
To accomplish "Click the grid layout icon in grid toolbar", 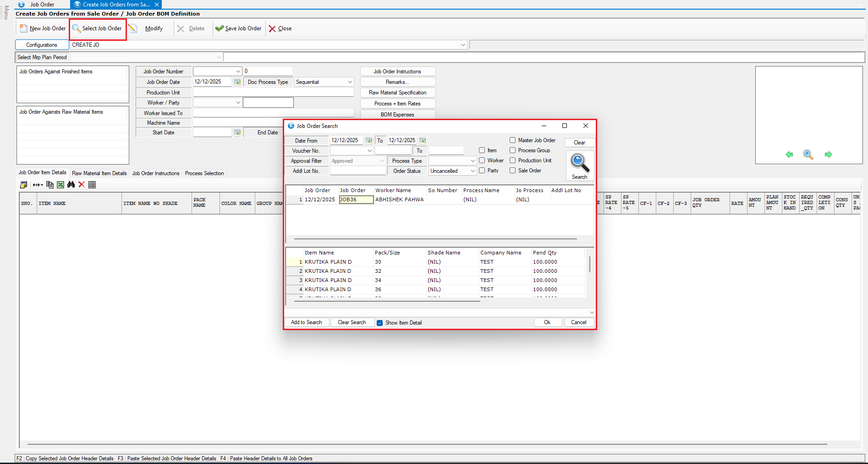I will coord(92,185).
